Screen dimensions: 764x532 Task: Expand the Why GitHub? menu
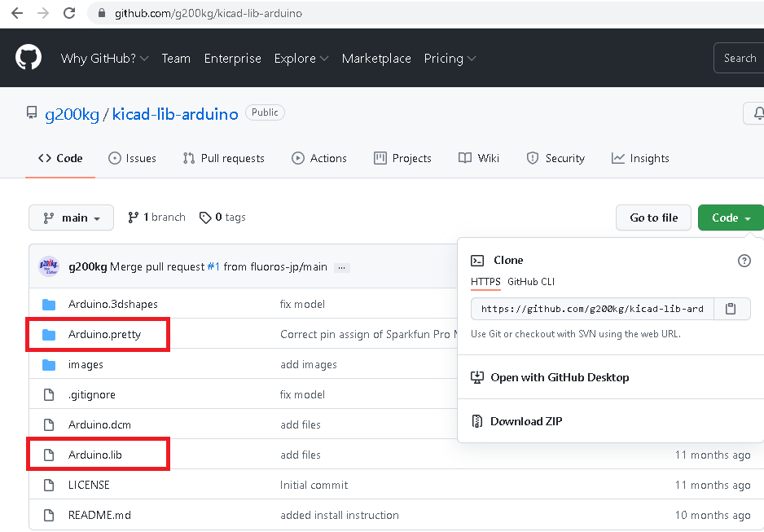tap(104, 59)
